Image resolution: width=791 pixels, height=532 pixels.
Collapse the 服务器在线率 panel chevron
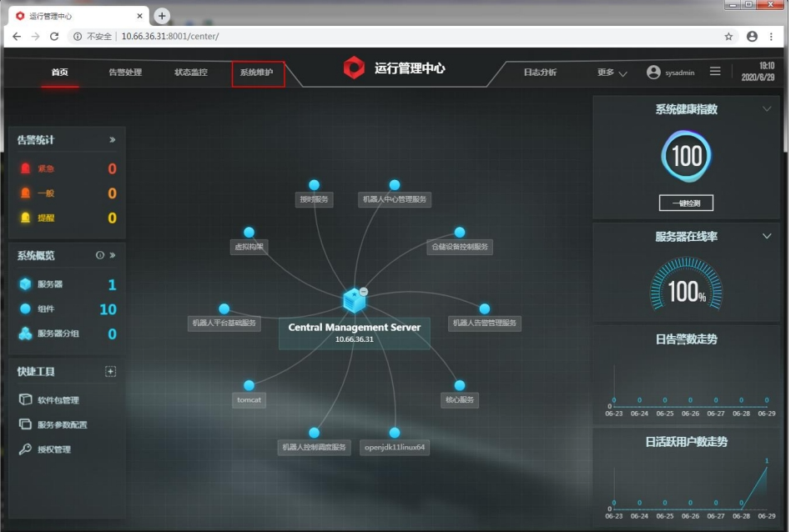click(767, 237)
